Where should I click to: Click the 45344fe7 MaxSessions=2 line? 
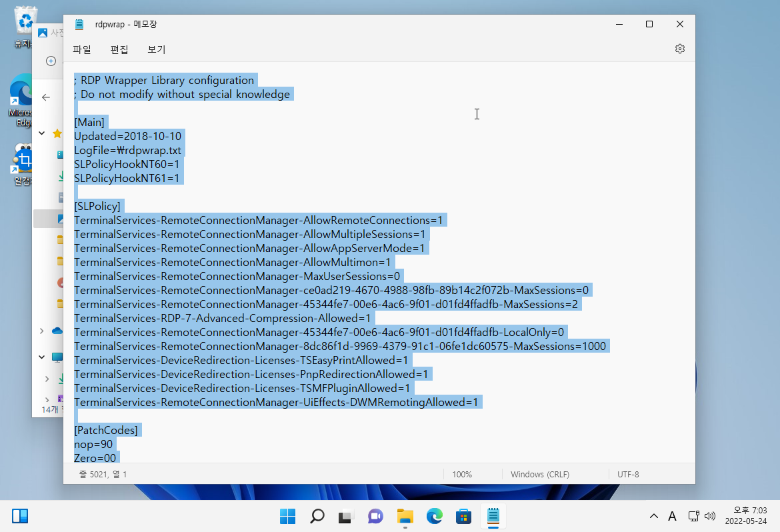click(x=326, y=304)
